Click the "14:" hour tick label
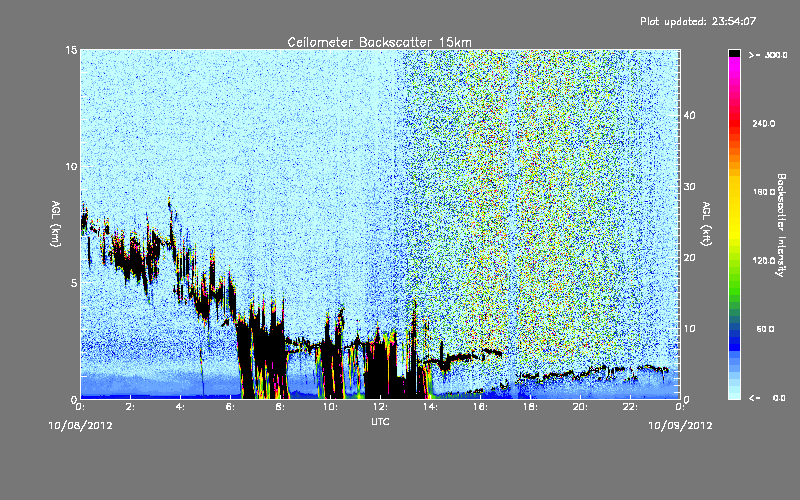 [431, 407]
